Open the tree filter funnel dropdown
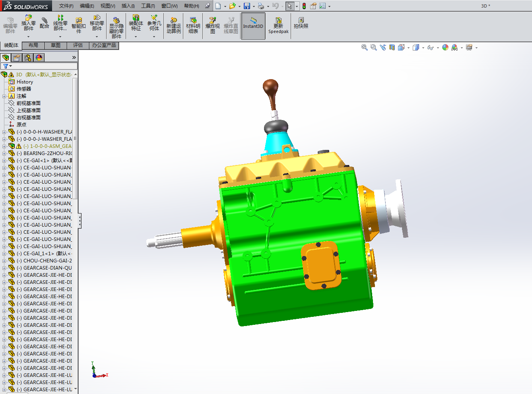 point(8,66)
